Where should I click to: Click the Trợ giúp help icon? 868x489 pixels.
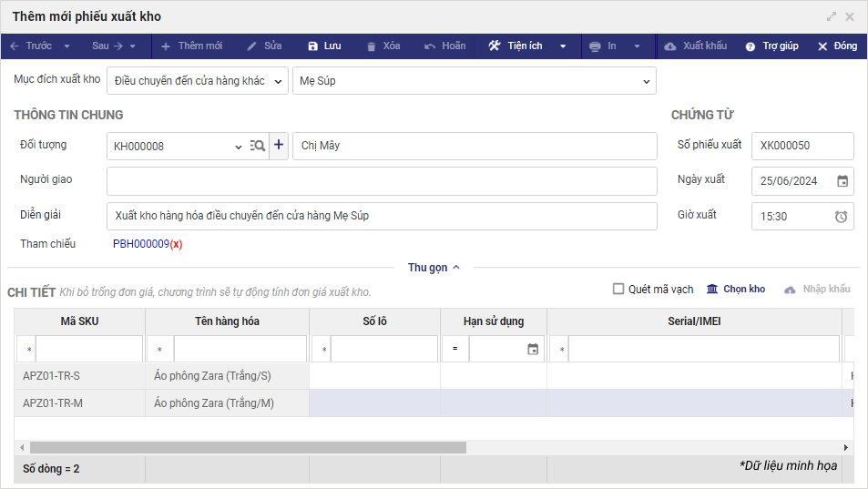pyautogui.click(x=751, y=46)
